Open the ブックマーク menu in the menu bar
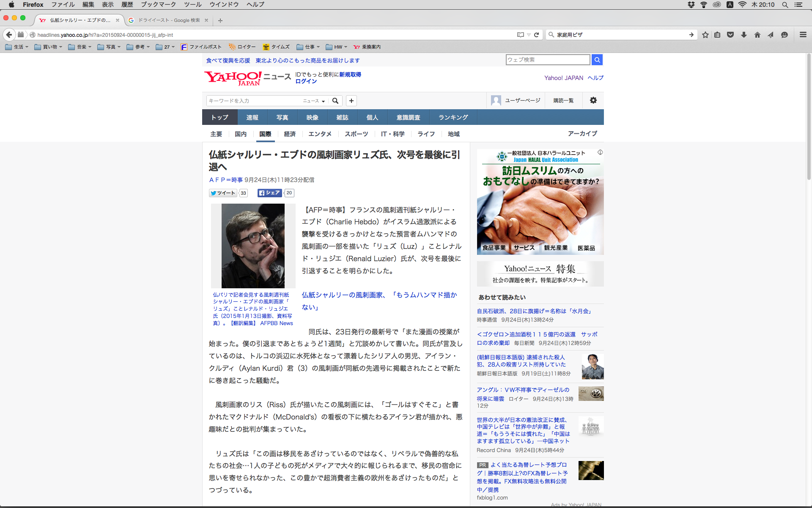 [158, 5]
